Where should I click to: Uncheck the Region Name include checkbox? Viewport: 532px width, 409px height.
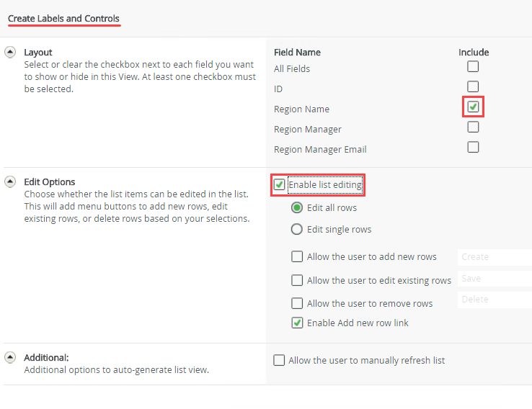pyautogui.click(x=473, y=107)
